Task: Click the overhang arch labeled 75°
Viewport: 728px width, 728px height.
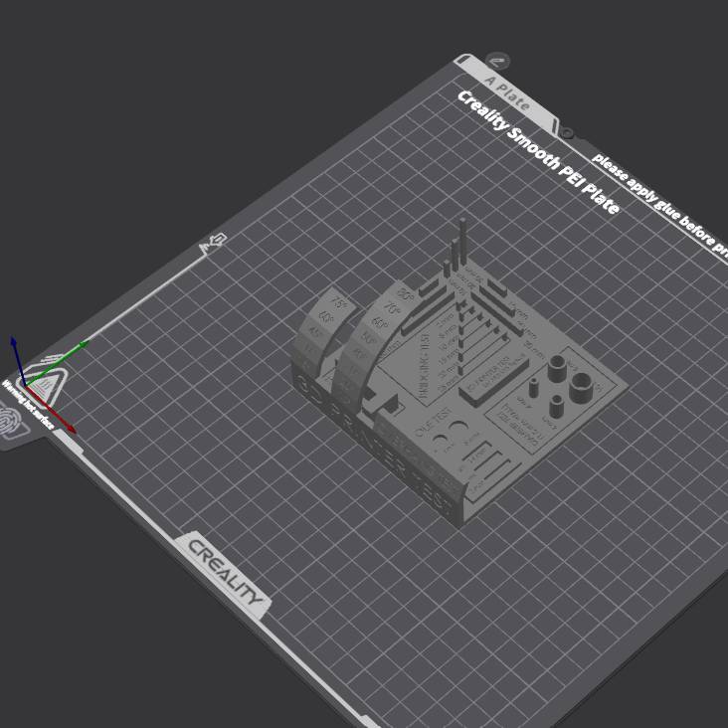Action: (x=340, y=303)
